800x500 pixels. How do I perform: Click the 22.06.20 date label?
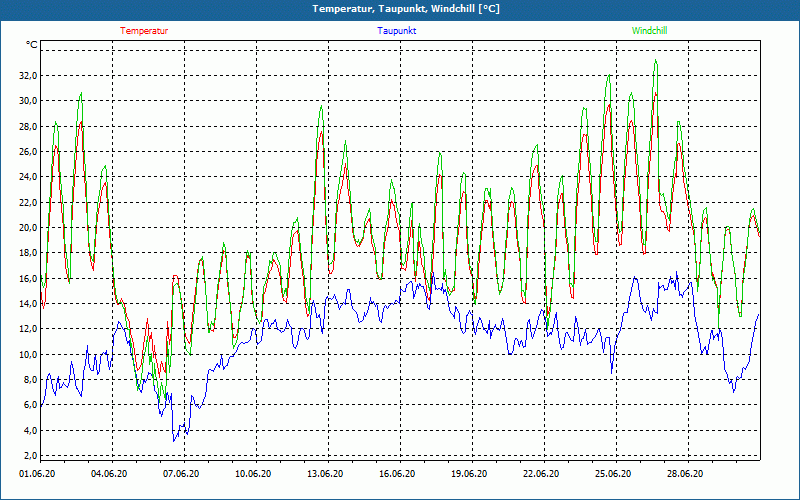pyautogui.click(x=541, y=474)
